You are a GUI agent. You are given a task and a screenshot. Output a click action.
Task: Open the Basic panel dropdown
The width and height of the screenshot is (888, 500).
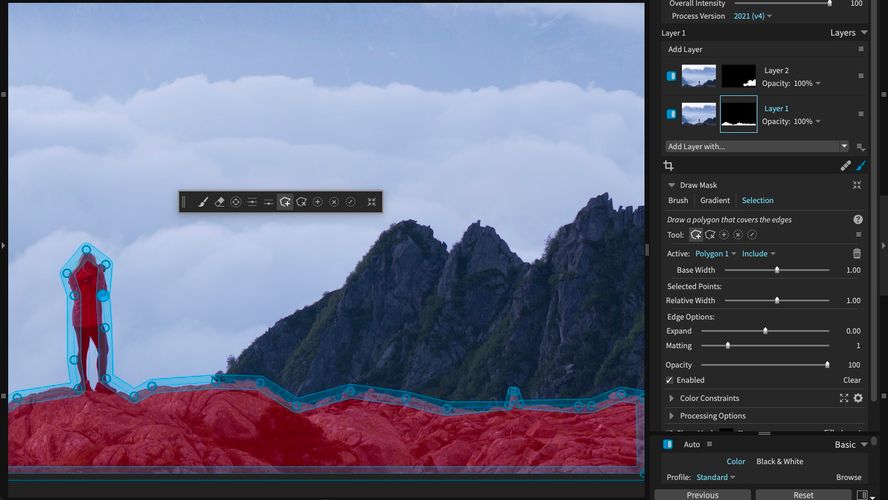(851, 445)
